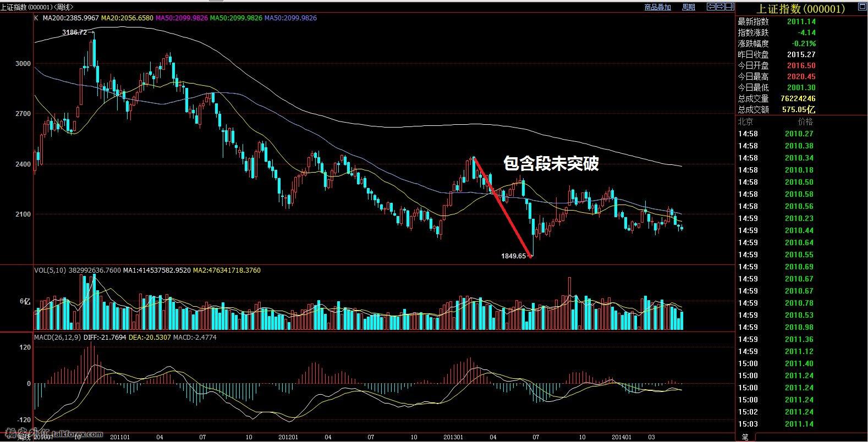Go back with the left arrow icon

(x=711, y=7)
